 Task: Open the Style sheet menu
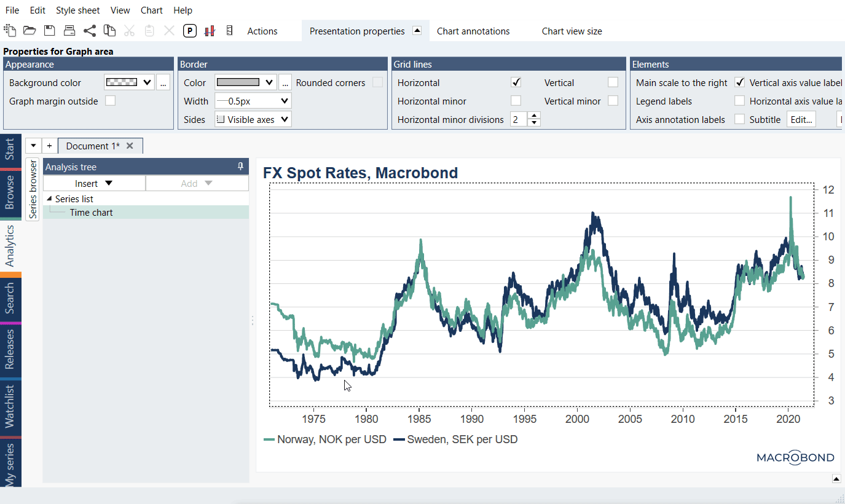77,10
